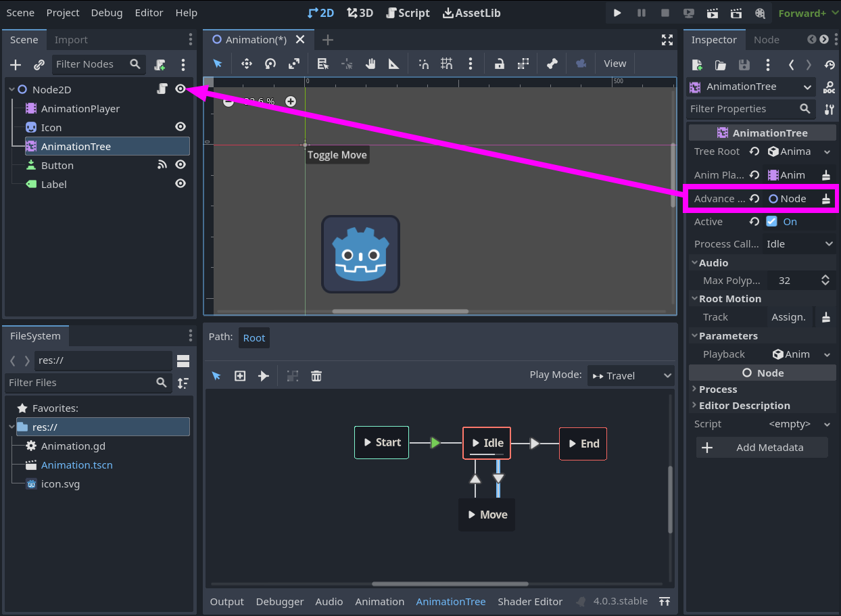
Task: Uncheck the Active On checkbox in the Inspector
Action: click(x=771, y=221)
